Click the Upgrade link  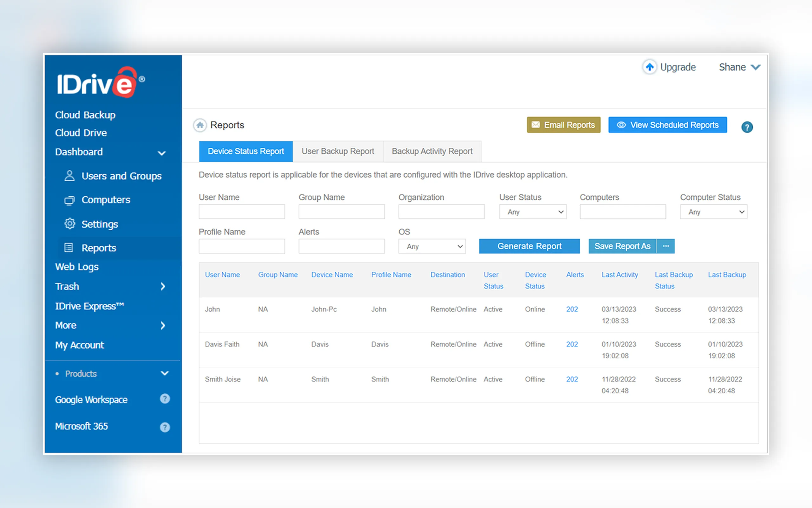(678, 67)
